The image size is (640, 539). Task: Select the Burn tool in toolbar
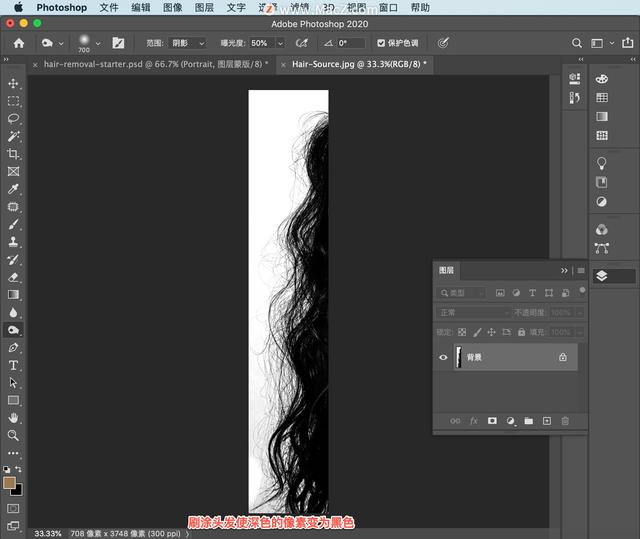(x=13, y=330)
